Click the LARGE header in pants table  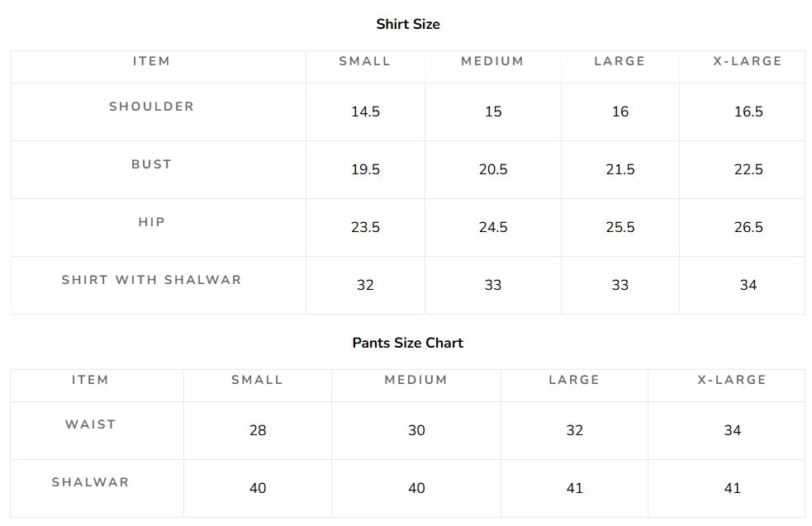coord(574,380)
